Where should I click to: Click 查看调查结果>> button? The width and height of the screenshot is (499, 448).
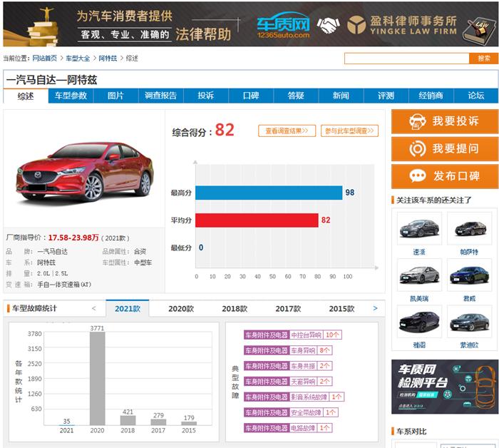point(287,131)
